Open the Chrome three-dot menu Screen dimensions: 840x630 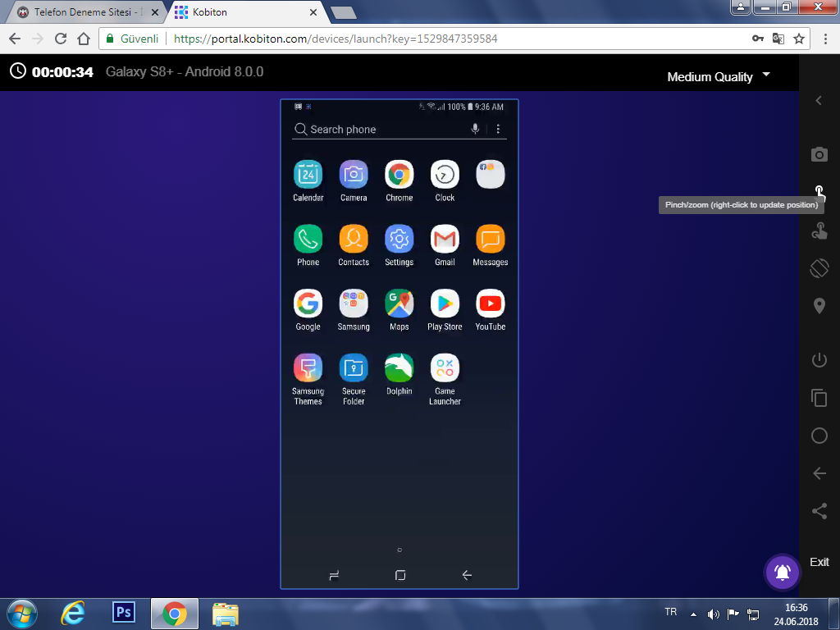pyautogui.click(x=825, y=39)
